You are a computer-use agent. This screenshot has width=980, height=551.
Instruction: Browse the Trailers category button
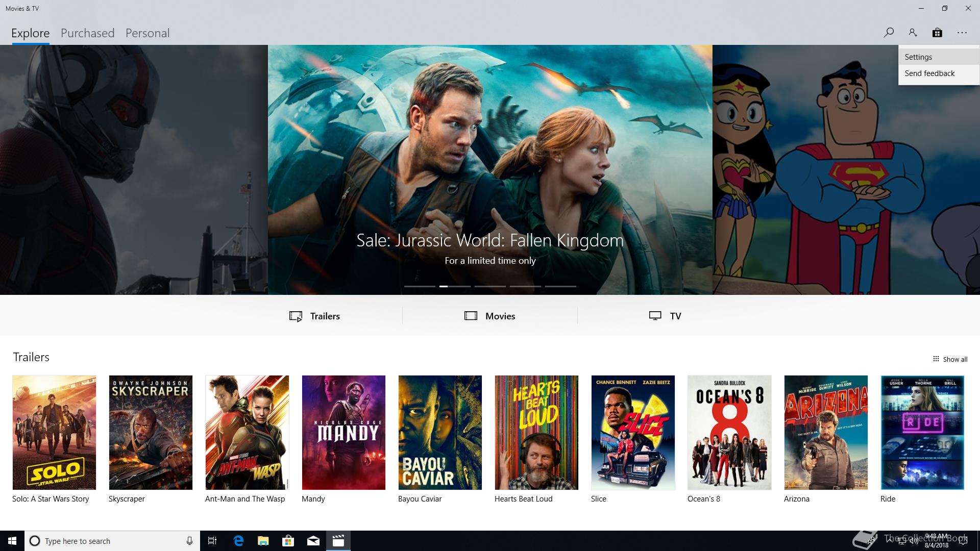(314, 316)
